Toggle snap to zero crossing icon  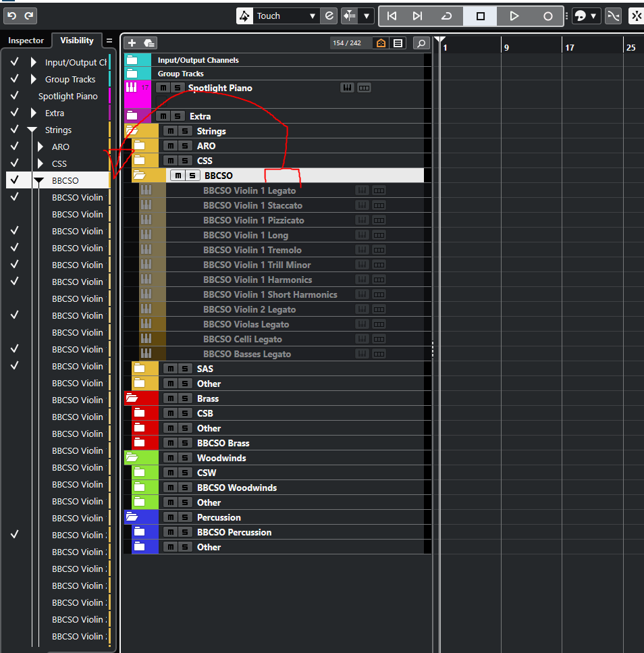613,16
